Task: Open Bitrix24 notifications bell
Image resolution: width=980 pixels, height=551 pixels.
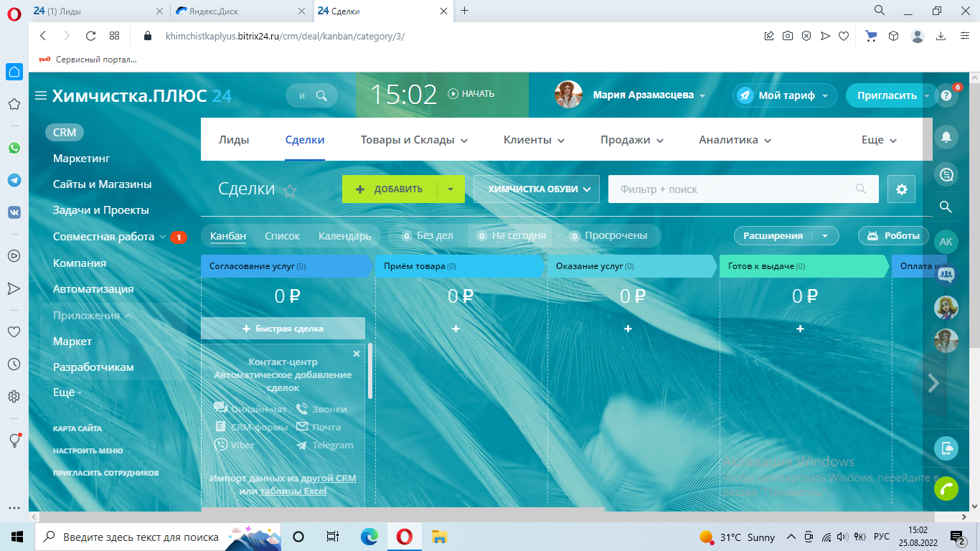Action: point(946,137)
